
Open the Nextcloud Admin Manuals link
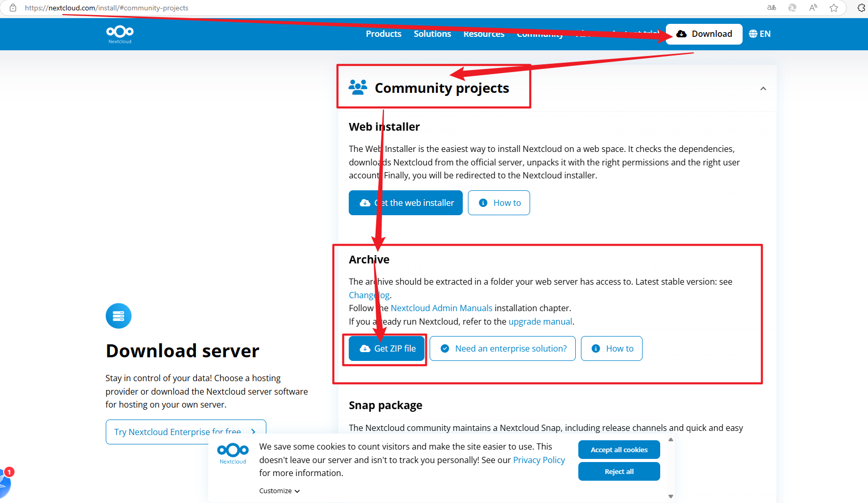[442, 308]
